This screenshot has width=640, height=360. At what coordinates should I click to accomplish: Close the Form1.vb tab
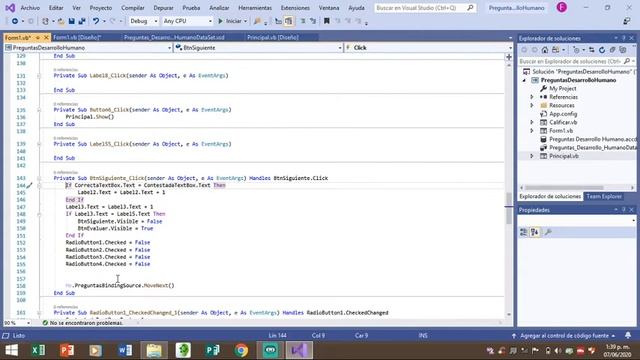click(46, 38)
